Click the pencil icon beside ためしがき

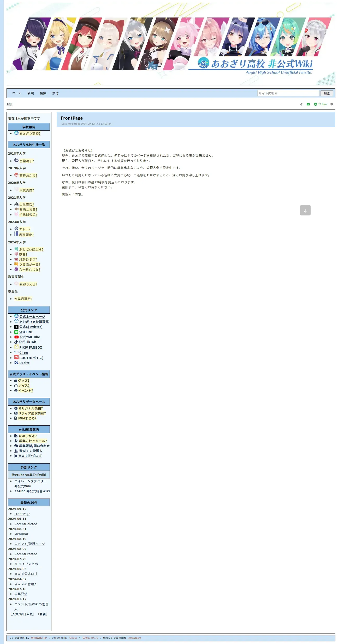[16, 436]
